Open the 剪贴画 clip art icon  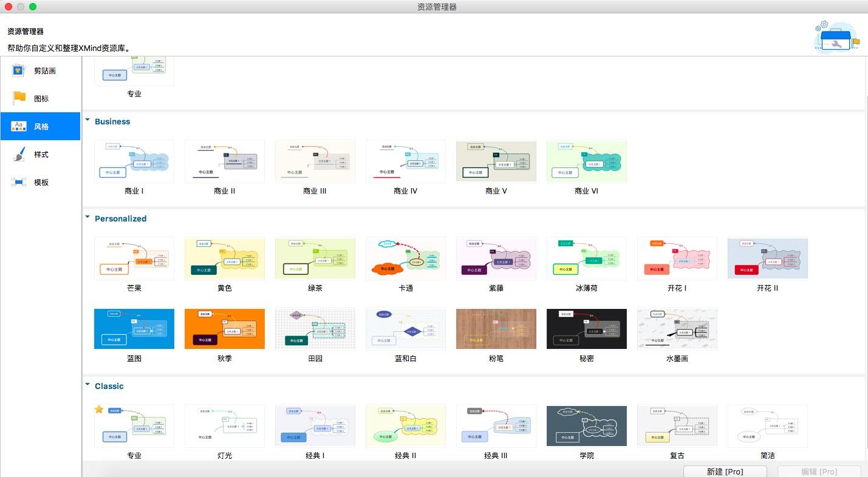pos(19,70)
